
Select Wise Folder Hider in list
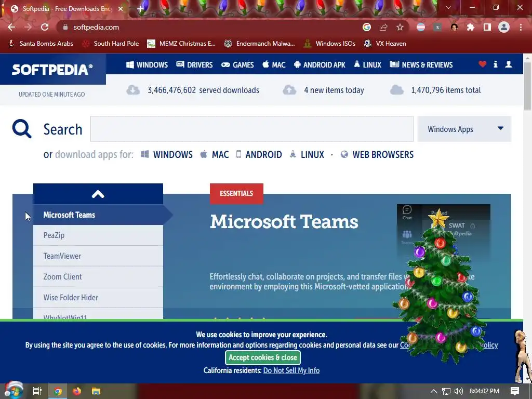pyautogui.click(x=98, y=298)
